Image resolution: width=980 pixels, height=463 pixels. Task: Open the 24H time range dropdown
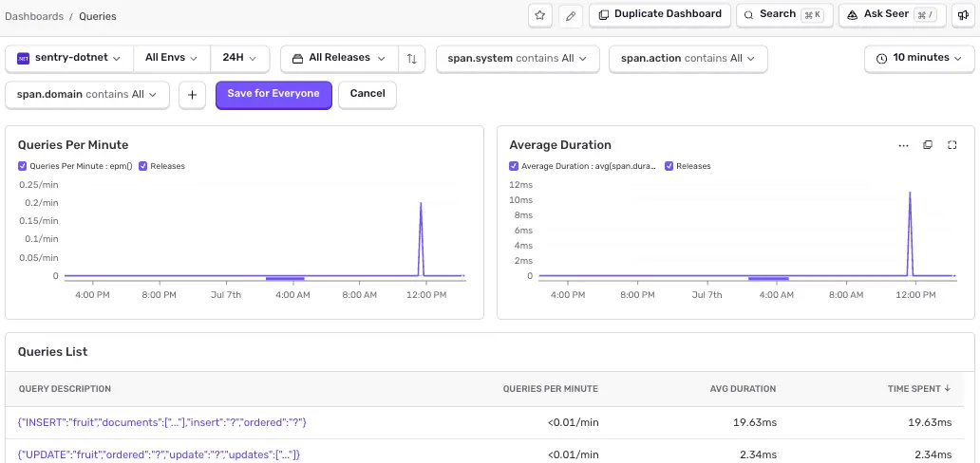click(x=239, y=58)
